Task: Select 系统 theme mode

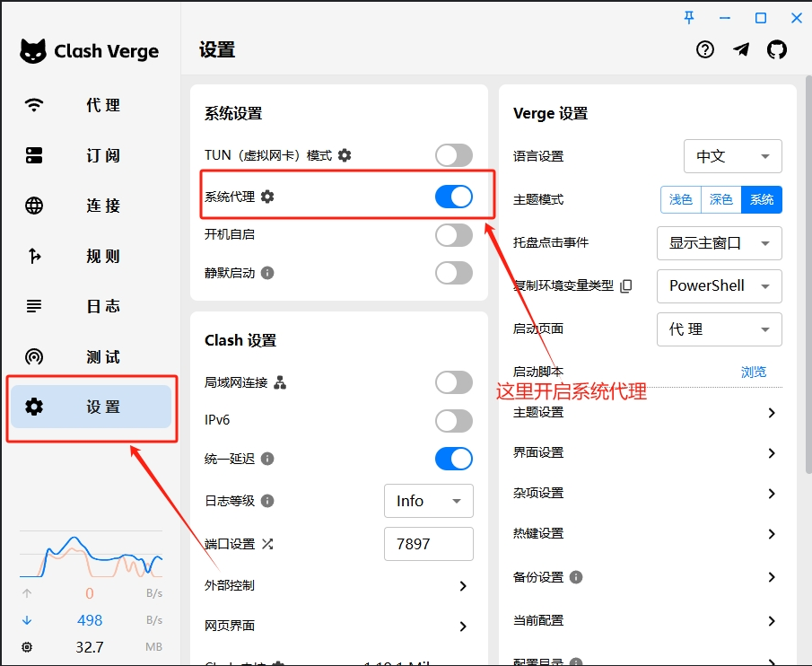Action: [x=762, y=199]
